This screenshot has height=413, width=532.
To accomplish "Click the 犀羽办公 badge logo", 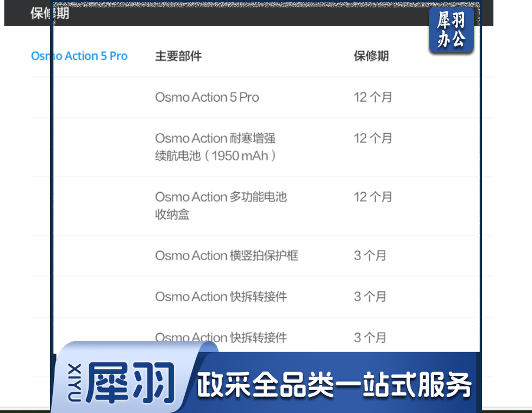I will point(451,31).
